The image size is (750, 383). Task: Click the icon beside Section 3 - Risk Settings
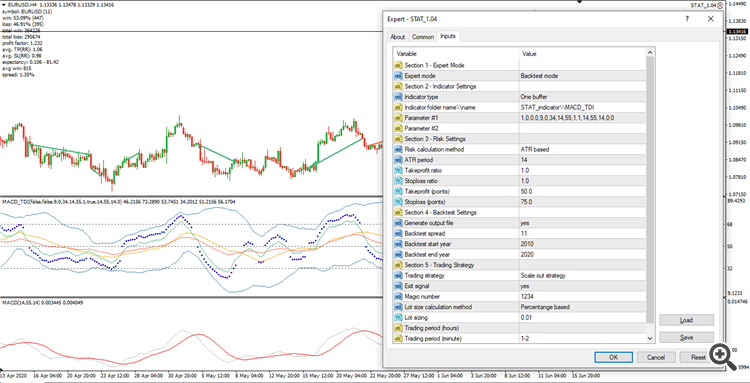pos(398,139)
